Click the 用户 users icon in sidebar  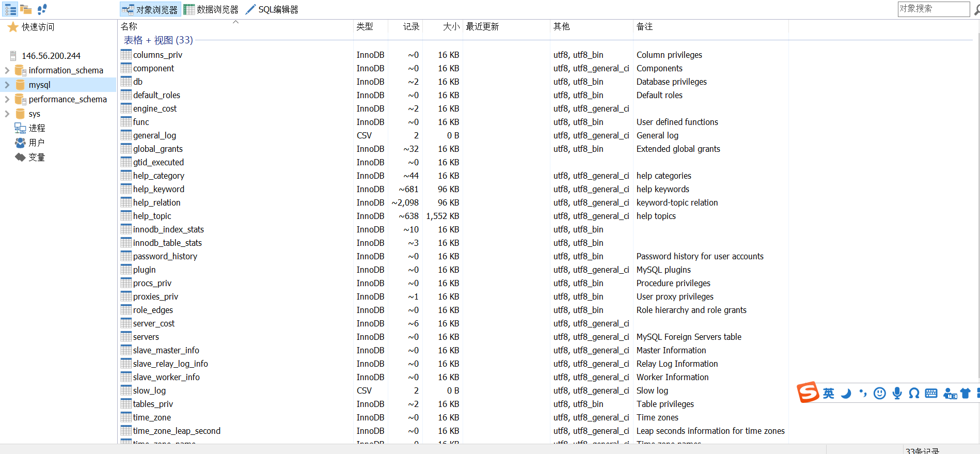20,143
